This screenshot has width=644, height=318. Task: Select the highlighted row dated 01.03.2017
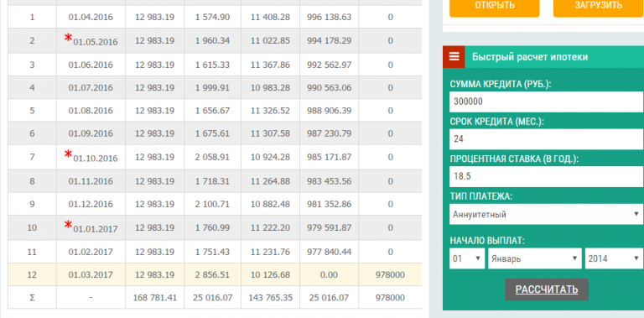pos(215,274)
